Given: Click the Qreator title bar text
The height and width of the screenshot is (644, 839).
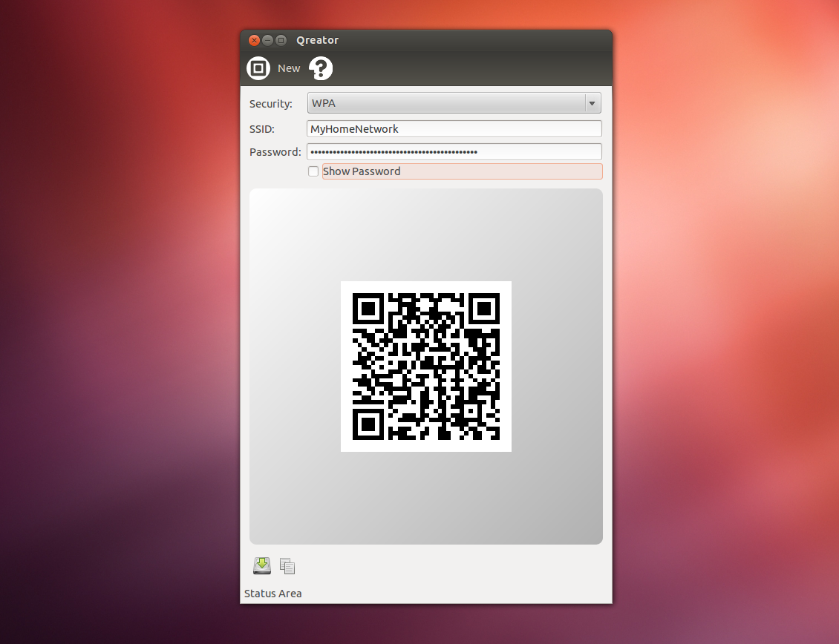Looking at the screenshot, I should [x=317, y=40].
